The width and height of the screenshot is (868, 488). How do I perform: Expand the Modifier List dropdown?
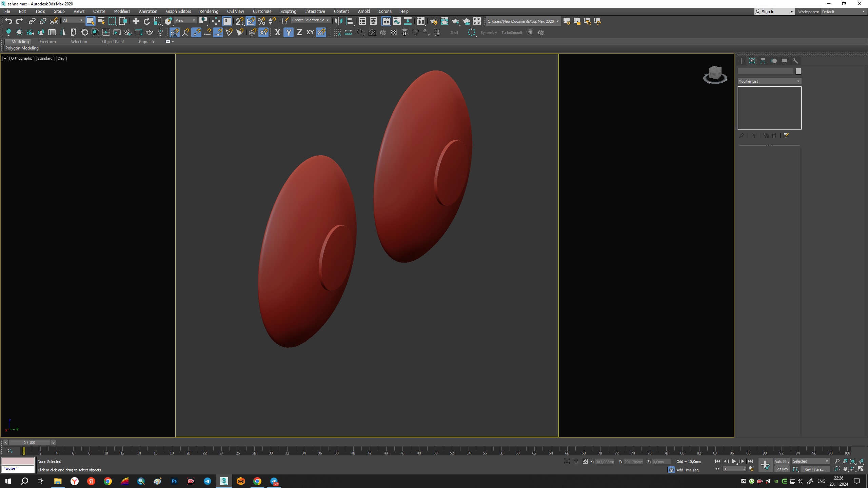[x=769, y=81]
